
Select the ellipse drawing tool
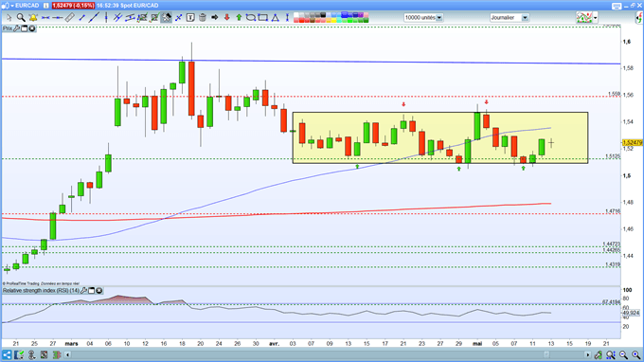point(251,17)
